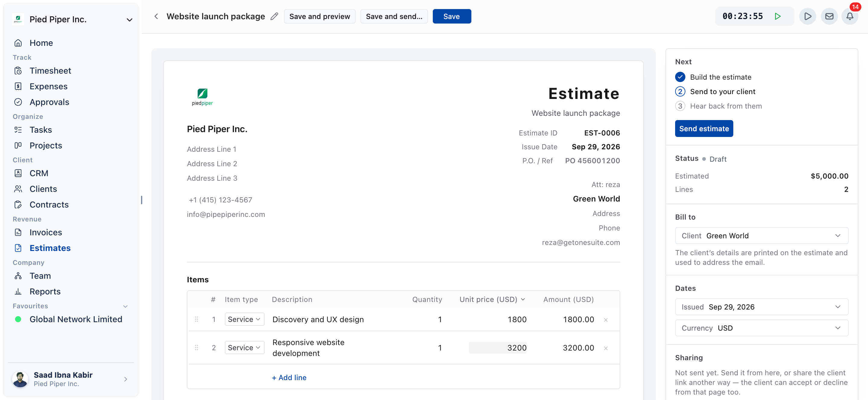Open the Issued date dropdown
Image resolution: width=868 pixels, height=400 pixels.
pyautogui.click(x=761, y=306)
